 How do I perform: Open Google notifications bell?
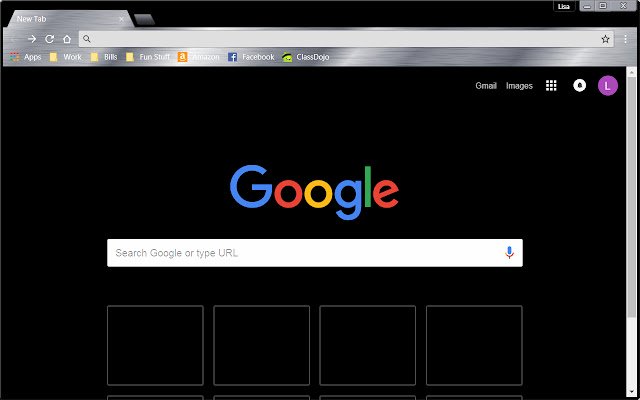click(580, 85)
